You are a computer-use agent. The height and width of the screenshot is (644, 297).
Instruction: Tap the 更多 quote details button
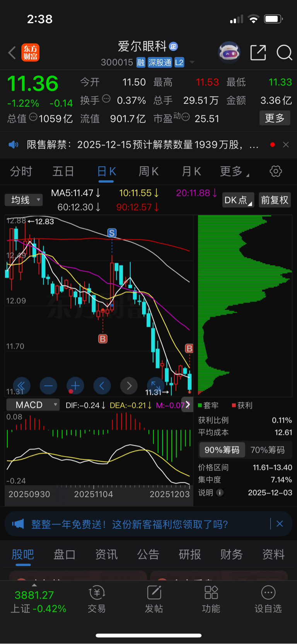pyautogui.click(x=275, y=118)
